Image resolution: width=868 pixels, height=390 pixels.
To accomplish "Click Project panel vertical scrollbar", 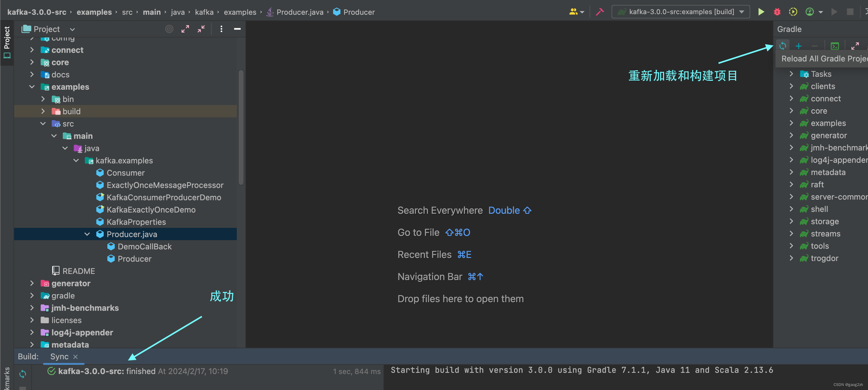I will 241,127.
